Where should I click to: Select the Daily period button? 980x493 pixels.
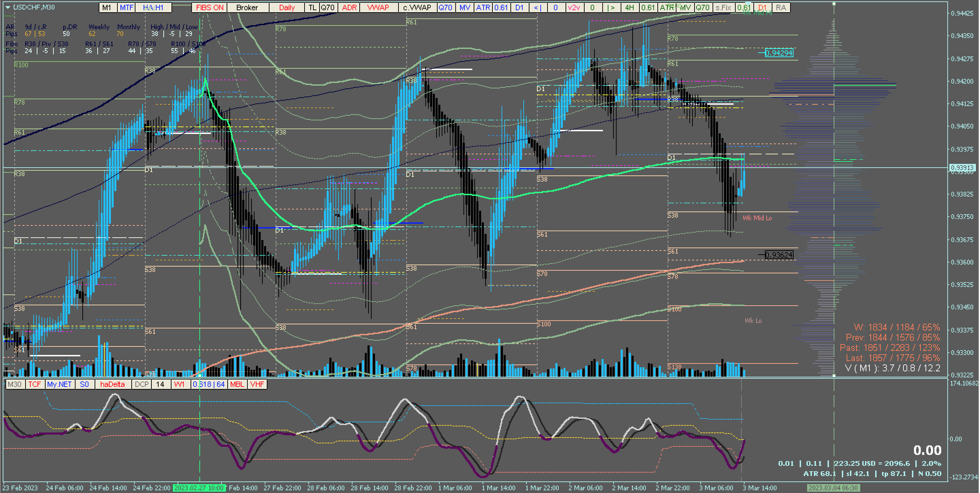pos(287,7)
